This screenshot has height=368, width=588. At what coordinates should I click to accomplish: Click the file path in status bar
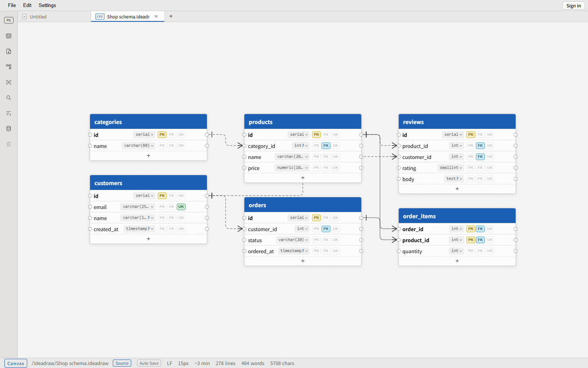point(70,363)
